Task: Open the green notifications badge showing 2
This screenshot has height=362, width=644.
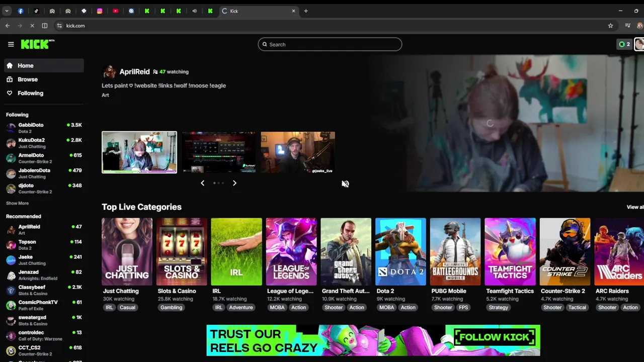Action: pos(624,44)
